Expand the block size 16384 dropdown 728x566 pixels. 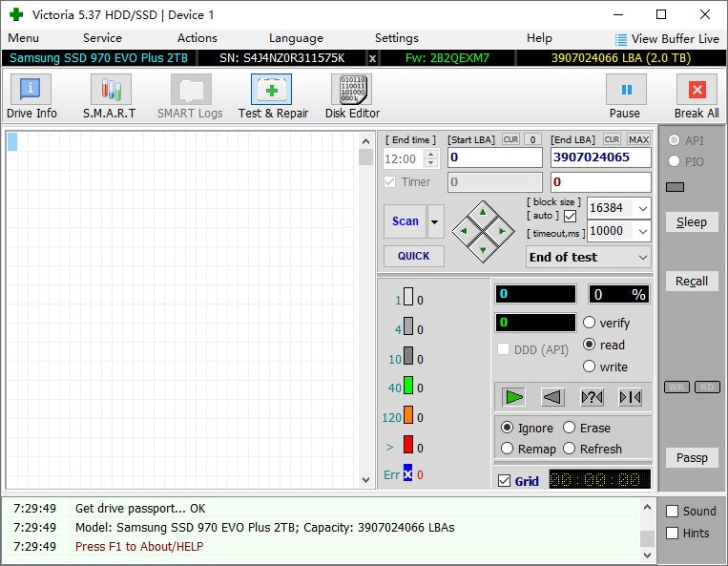point(642,208)
